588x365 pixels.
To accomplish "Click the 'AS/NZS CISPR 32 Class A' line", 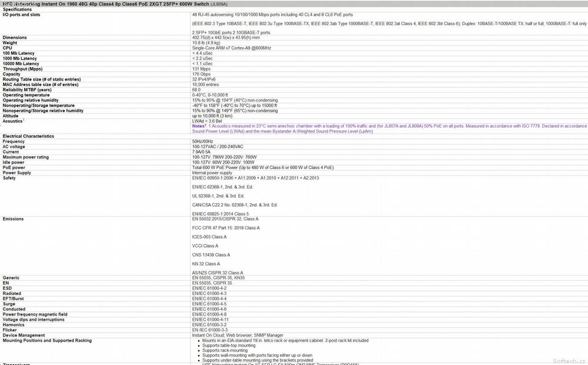I will click(218, 273).
